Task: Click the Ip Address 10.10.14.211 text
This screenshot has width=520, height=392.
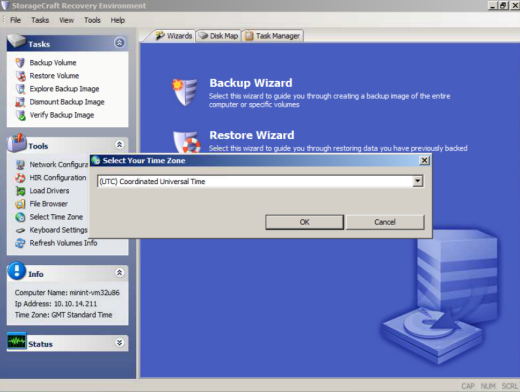Action: point(56,304)
